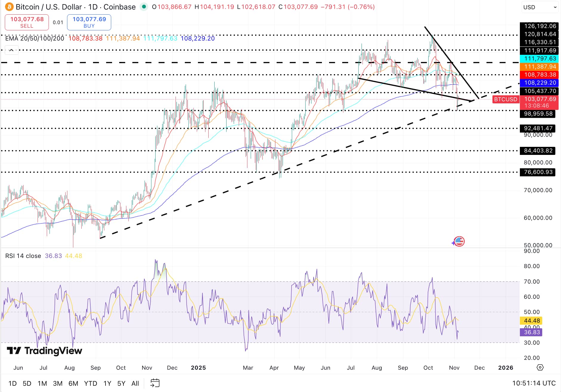This screenshot has width=561, height=392.
Task: Select the 6M timeframe tab
Action: [73, 383]
